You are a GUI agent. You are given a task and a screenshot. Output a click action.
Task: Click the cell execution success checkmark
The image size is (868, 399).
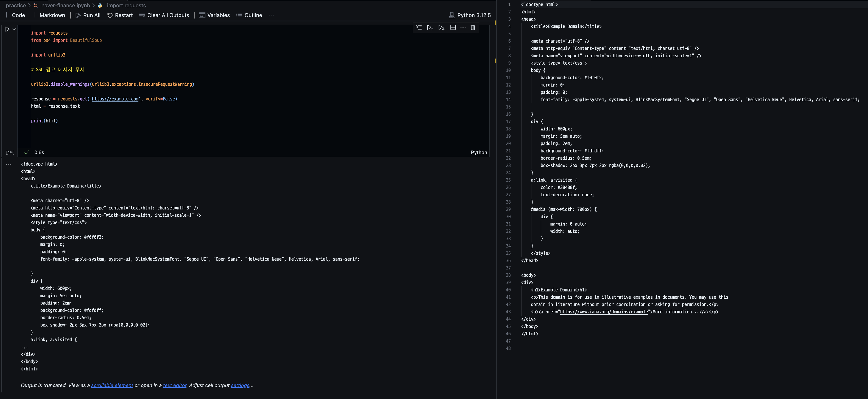point(27,152)
